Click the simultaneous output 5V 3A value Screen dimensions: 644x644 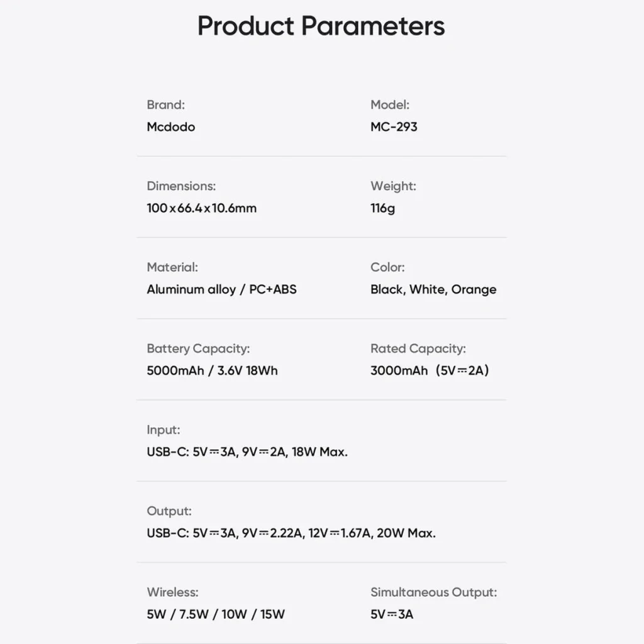point(392,614)
